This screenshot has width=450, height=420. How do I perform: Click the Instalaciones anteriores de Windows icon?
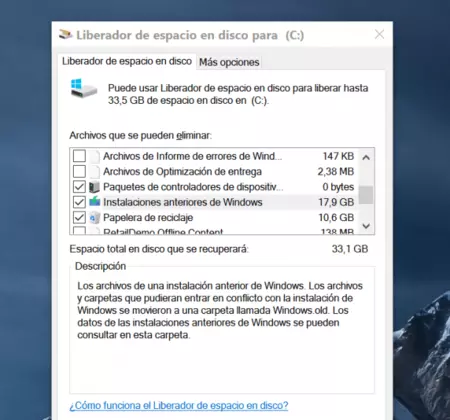coord(95,202)
